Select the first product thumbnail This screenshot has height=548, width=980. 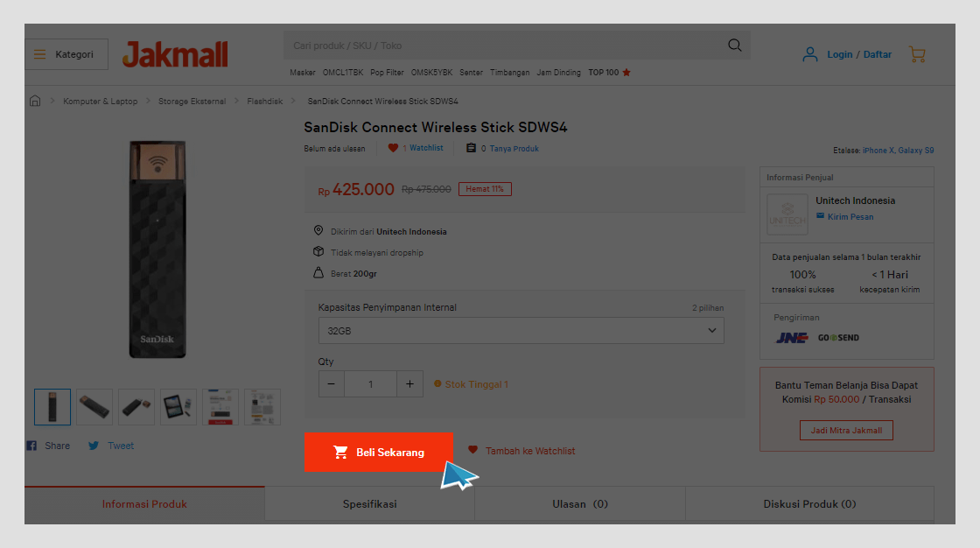point(52,406)
